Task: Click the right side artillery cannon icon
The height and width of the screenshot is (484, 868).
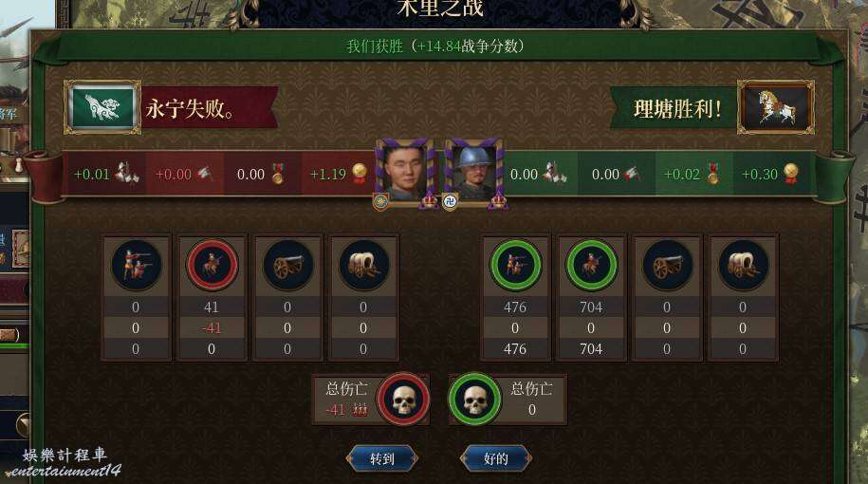Action: click(667, 266)
